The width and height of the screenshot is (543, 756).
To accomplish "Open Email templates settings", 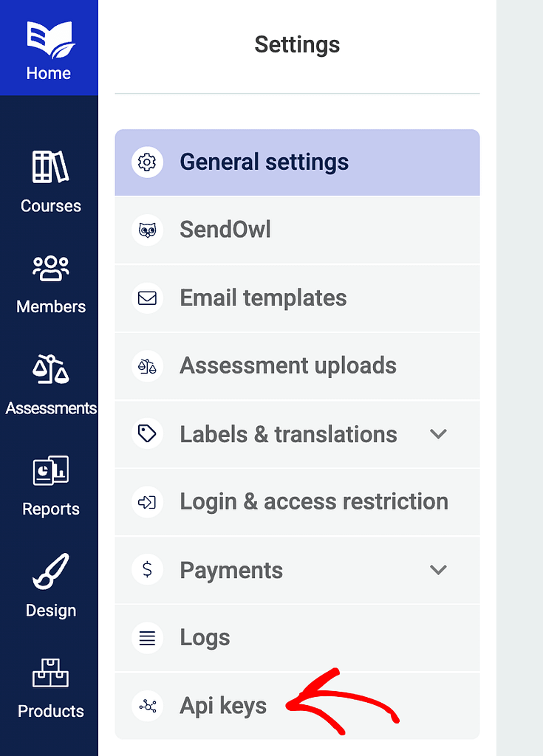I will tap(297, 298).
